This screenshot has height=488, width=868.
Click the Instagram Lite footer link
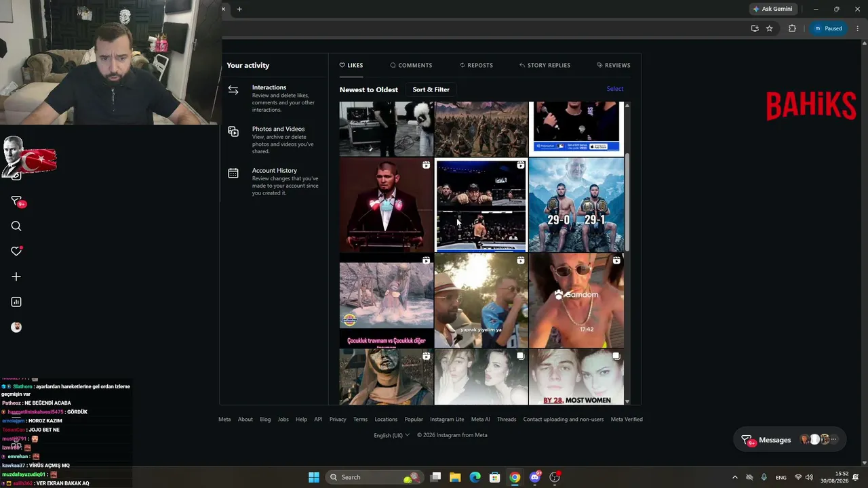point(447,420)
